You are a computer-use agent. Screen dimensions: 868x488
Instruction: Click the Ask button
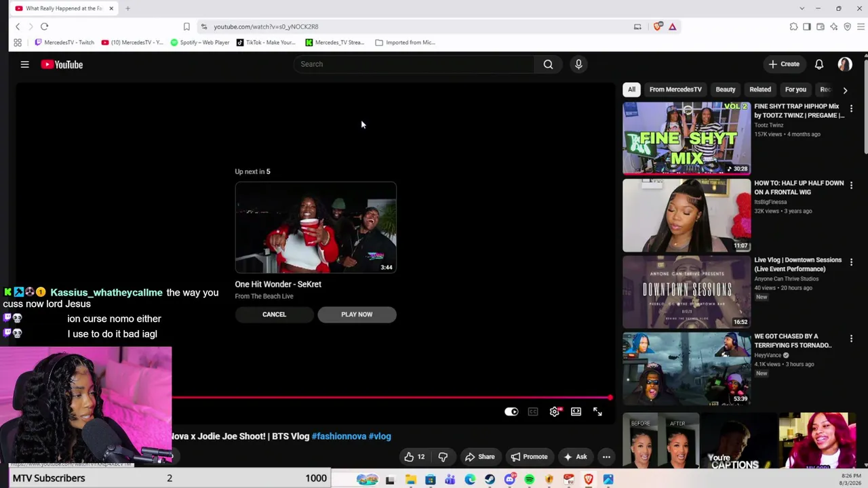575,457
